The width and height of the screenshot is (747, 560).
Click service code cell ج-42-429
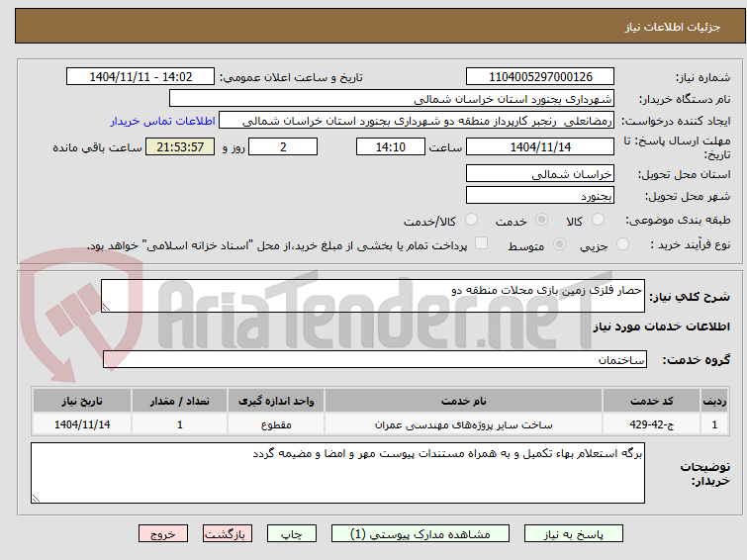click(x=651, y=424)
